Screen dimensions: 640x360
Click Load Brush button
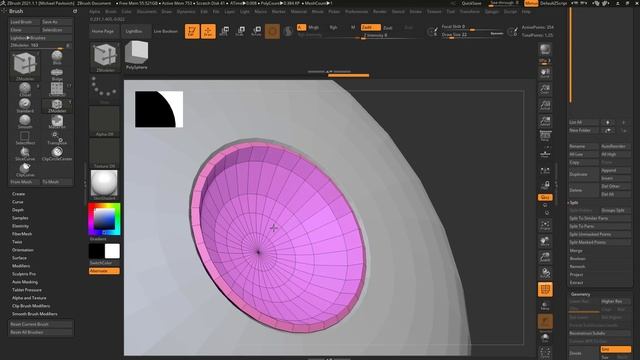point(25,22)
